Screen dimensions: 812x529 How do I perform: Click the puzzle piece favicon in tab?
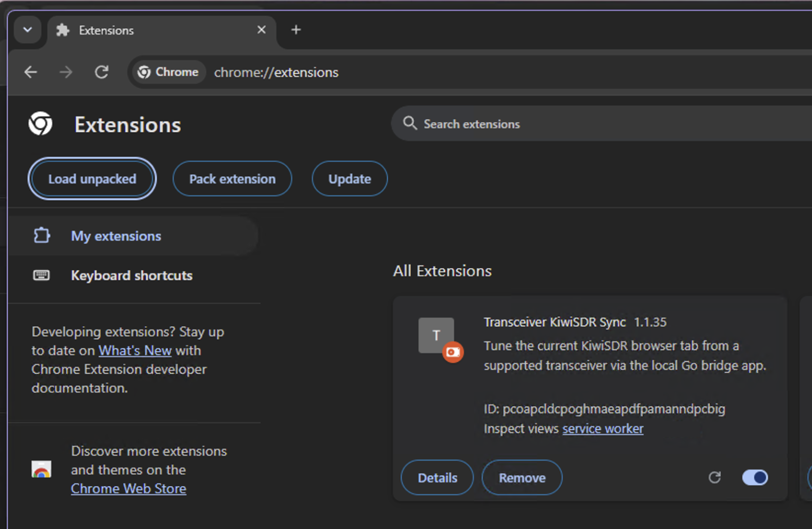(63, 30)
